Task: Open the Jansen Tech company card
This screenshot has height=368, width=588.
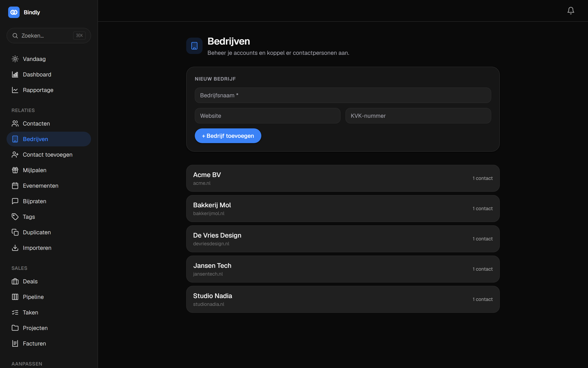Action: [x=343, y=269]
